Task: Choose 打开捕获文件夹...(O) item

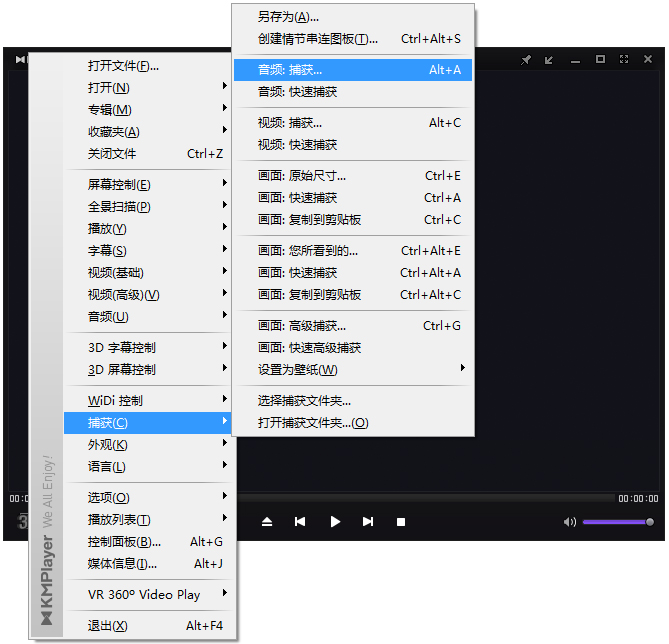Action: pos(353,423)
